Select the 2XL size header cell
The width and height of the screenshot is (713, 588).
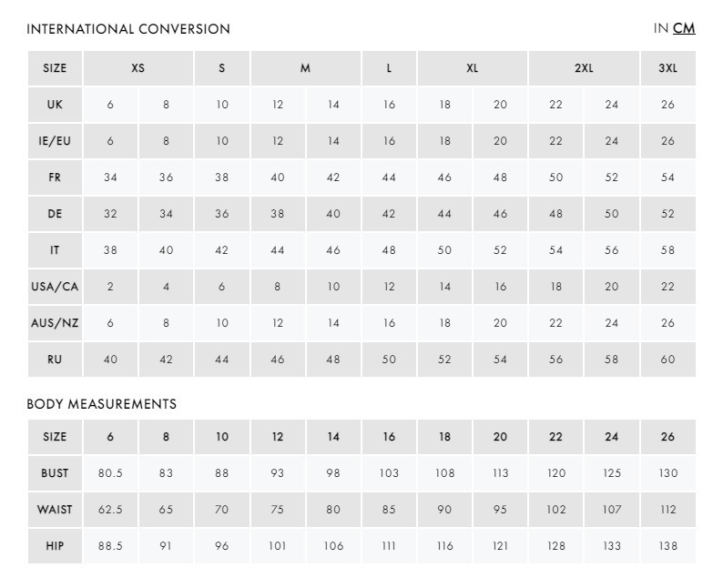(x=584, y=68)
